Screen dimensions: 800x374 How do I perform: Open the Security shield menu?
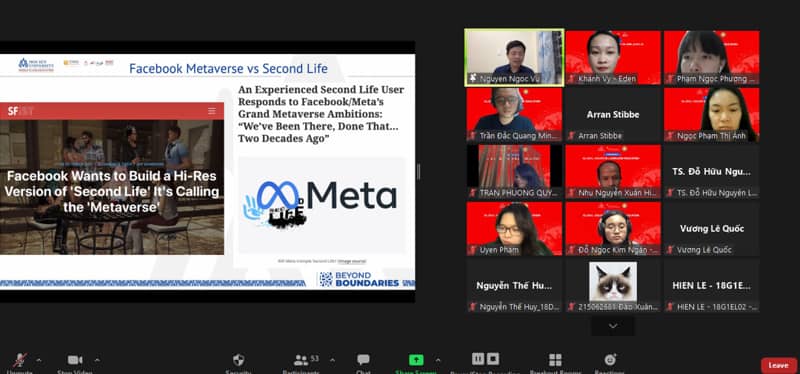pyautogui.click(x=238, y=361)
